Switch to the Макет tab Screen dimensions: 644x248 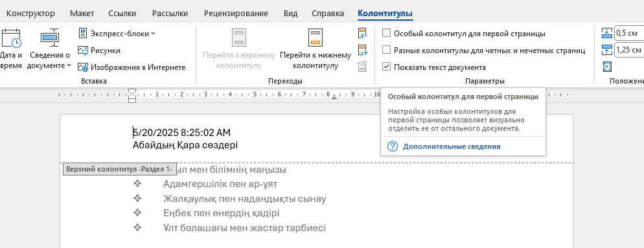click(82, 13)
